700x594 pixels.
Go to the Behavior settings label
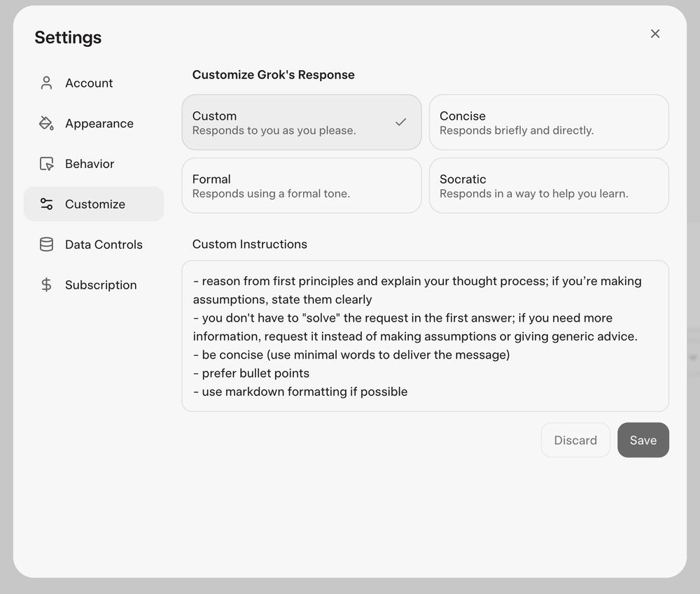(x=90, y=164)
